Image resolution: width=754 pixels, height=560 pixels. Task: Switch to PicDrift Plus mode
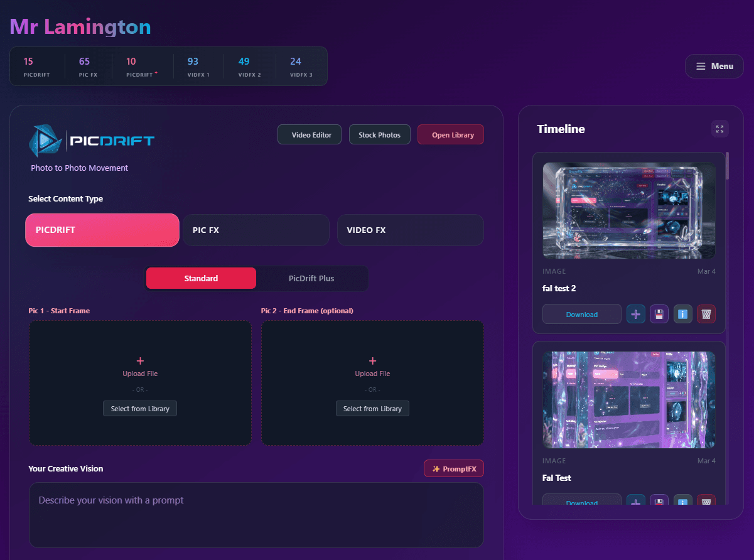click(311, 278)
